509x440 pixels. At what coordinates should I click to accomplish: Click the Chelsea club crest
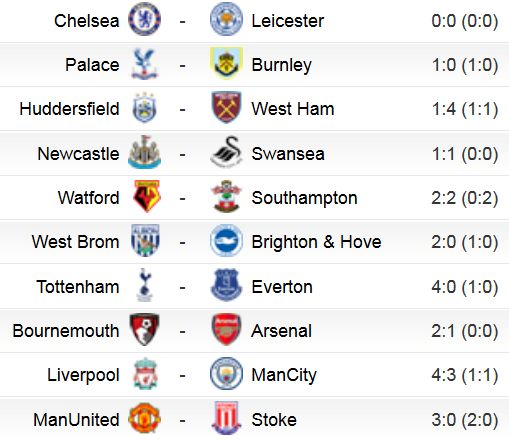click(x=144, y=19)
